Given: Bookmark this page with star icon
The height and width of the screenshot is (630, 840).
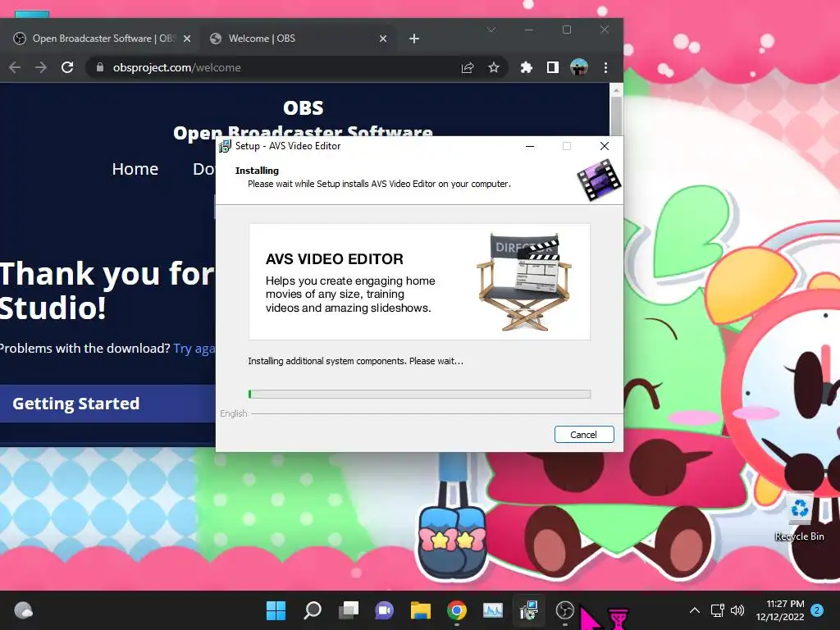Looking at the screenshot, I should coord(493,67).
